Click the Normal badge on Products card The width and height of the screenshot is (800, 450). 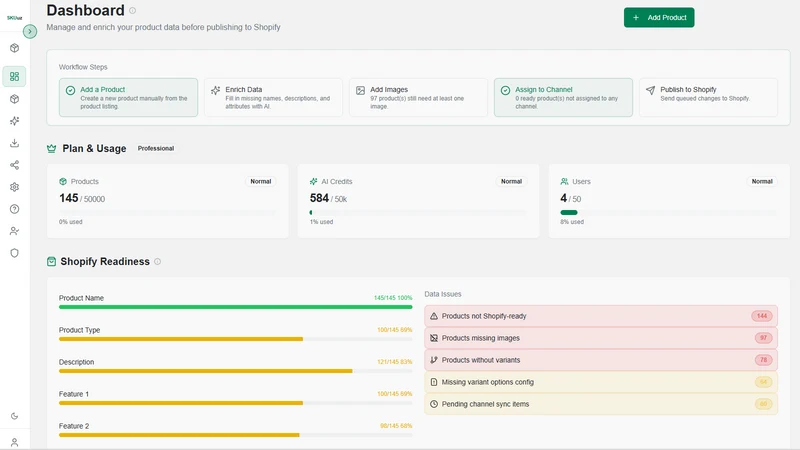pyautogui.click(x=261, y=181)
